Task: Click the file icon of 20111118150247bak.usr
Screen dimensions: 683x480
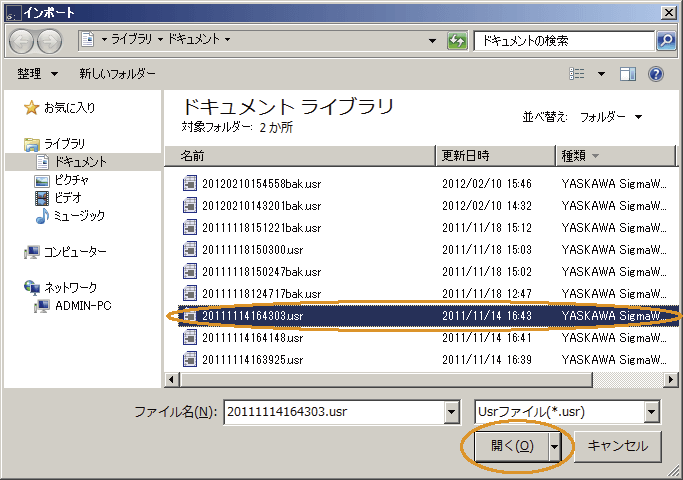Action: [189, 271]
